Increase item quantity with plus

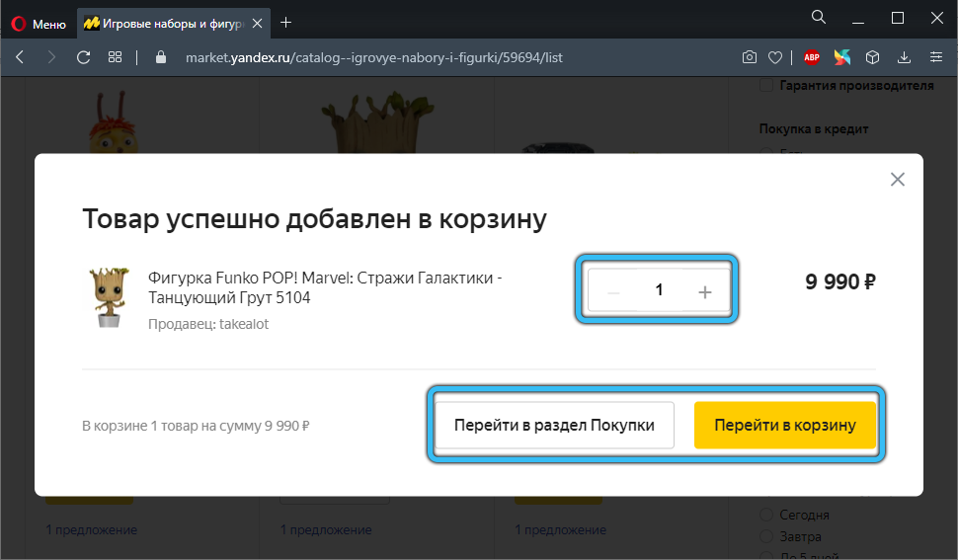(x=704, y=290)
